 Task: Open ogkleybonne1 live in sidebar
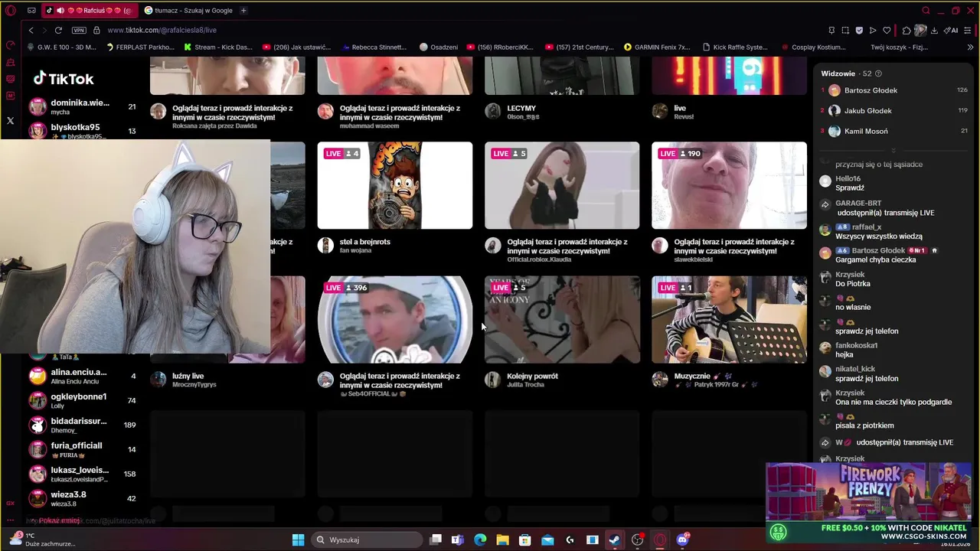click(82, 401)
